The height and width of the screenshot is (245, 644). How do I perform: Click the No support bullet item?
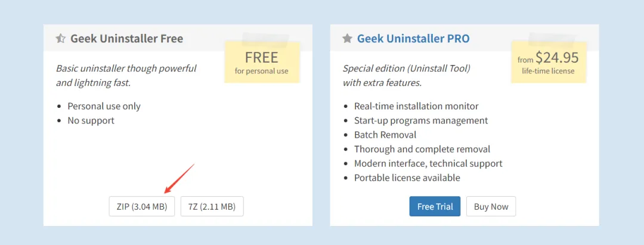[91, 120]
